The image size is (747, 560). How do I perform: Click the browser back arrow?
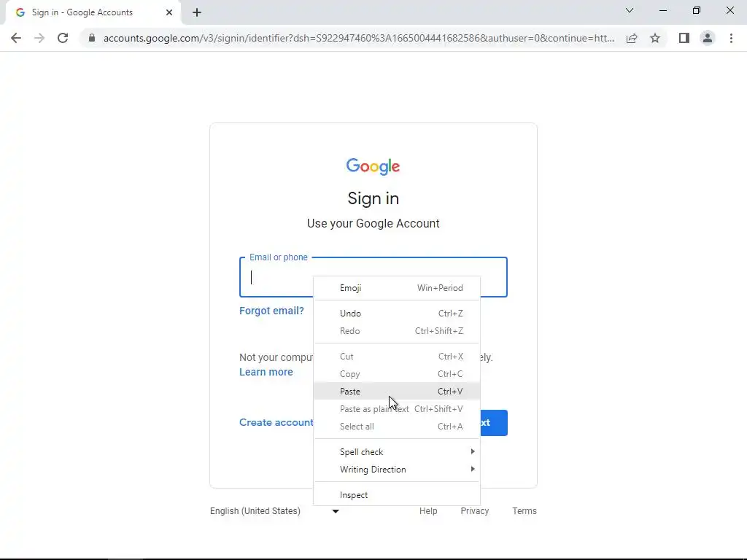(16, 38)
